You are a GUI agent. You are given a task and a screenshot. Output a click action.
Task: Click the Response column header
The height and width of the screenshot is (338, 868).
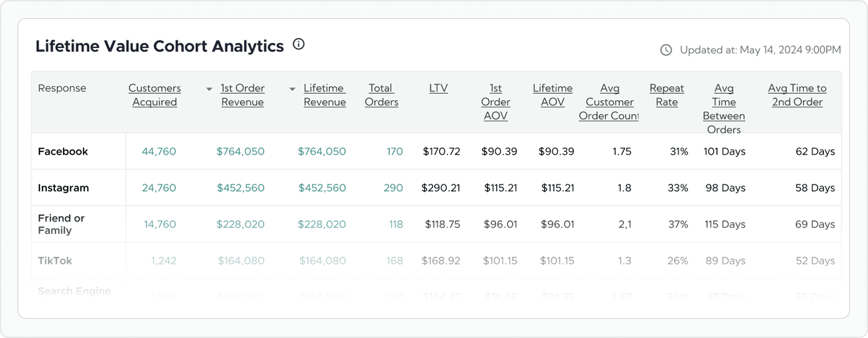tap(62, 88)
